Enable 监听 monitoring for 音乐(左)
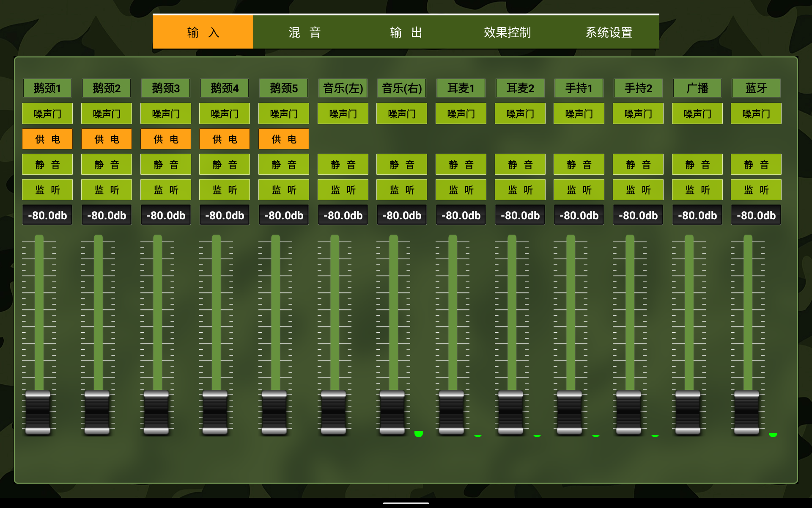This screenshot has height=508, width=812. [x=343, y=190]
